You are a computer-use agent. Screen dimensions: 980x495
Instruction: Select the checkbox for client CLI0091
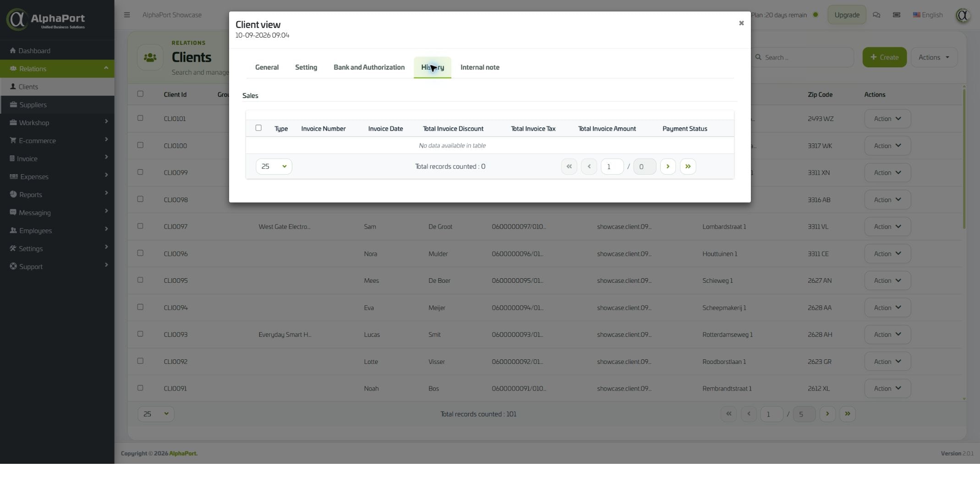(140, 388)
